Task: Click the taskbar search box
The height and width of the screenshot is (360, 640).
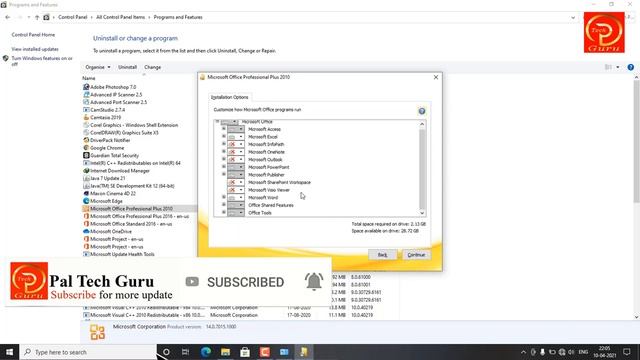Action: (88, 351)
